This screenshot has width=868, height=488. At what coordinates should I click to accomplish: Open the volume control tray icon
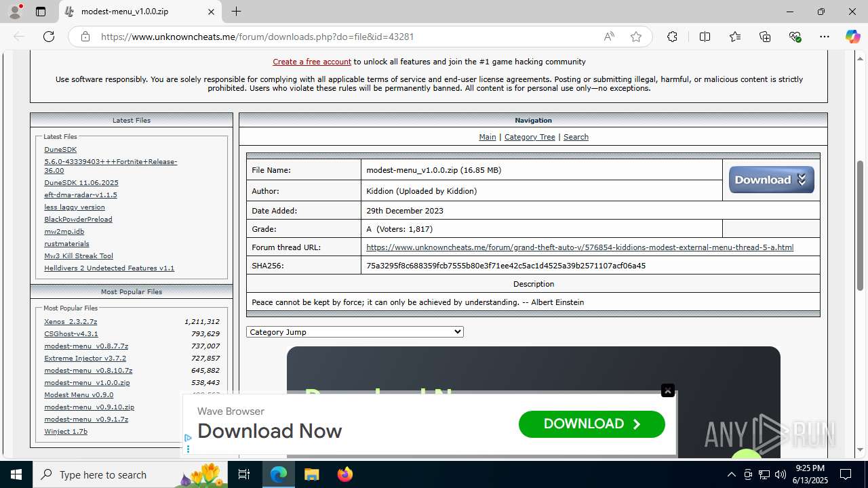click(x=780, y=474)
